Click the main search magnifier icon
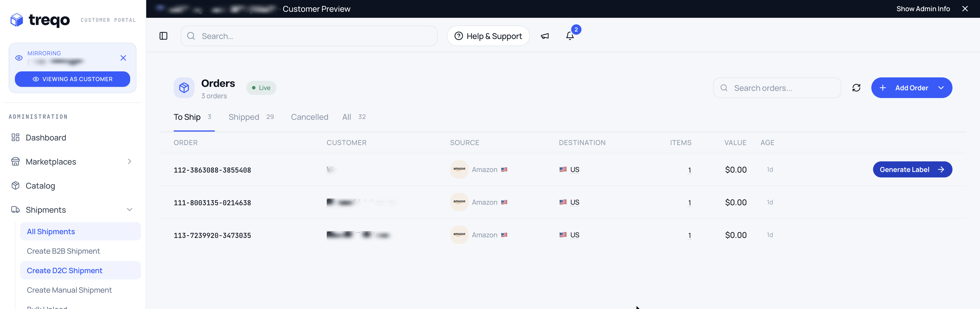Viewport: 980px width, 309px height. point(191,36)
